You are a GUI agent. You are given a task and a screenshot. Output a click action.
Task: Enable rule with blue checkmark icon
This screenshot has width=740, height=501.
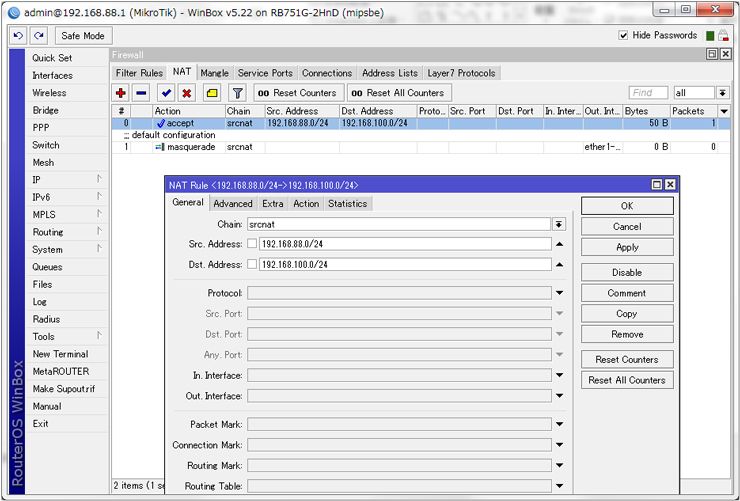pos(166,93)
